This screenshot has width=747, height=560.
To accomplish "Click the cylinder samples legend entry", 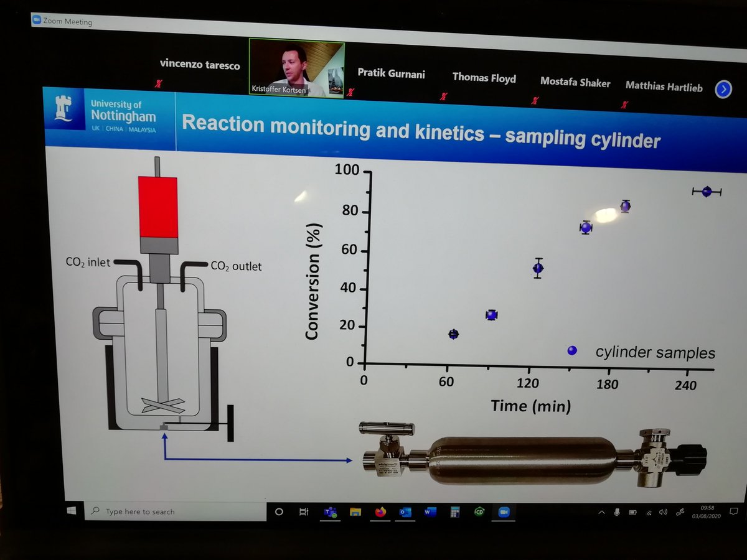I will tap(641, 352).
